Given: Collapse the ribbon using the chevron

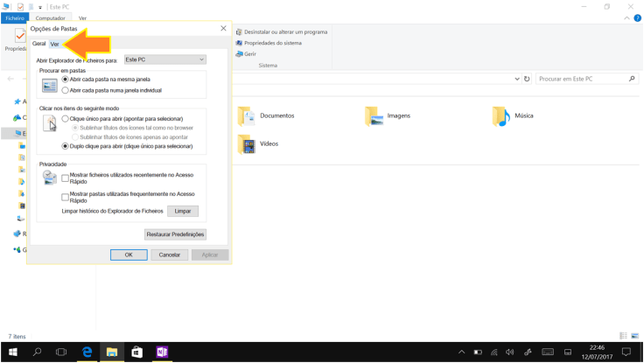Looking at the screenshot, I should (x=628, y=17).
